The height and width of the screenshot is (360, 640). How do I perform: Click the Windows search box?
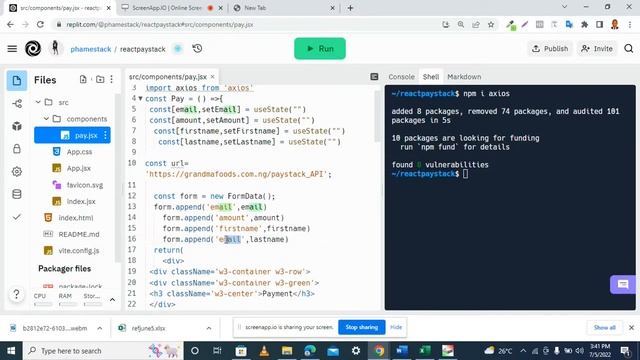(102, 351)
